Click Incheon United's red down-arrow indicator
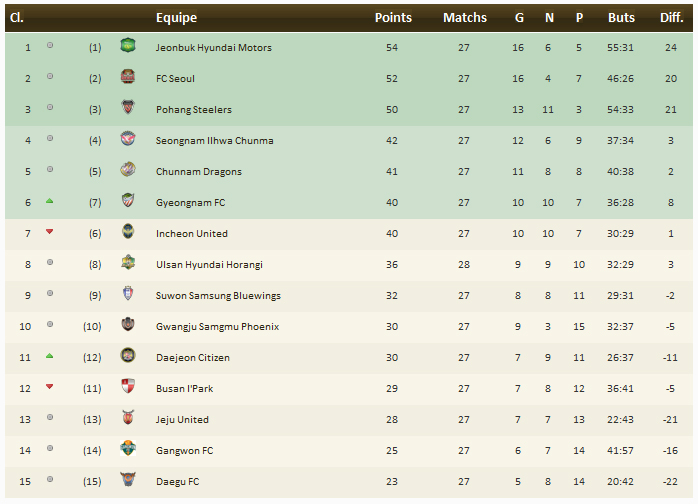Screen dimensions: 698x504 (x=50, y=233)
